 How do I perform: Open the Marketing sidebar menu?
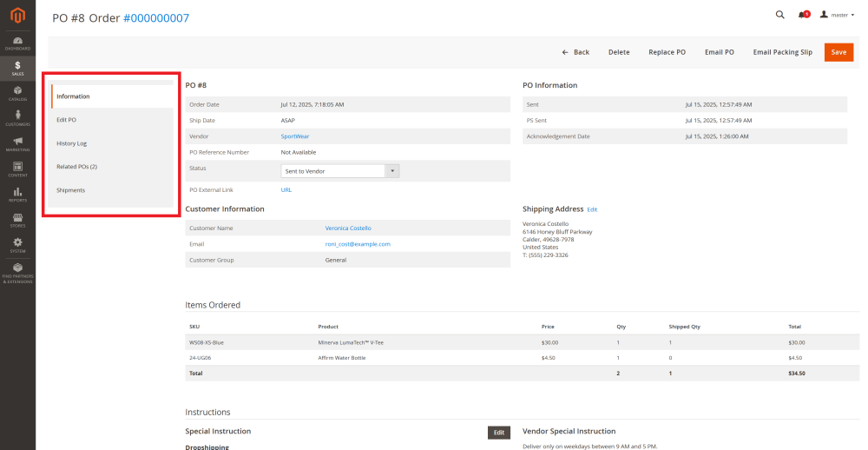pos(17,144)
